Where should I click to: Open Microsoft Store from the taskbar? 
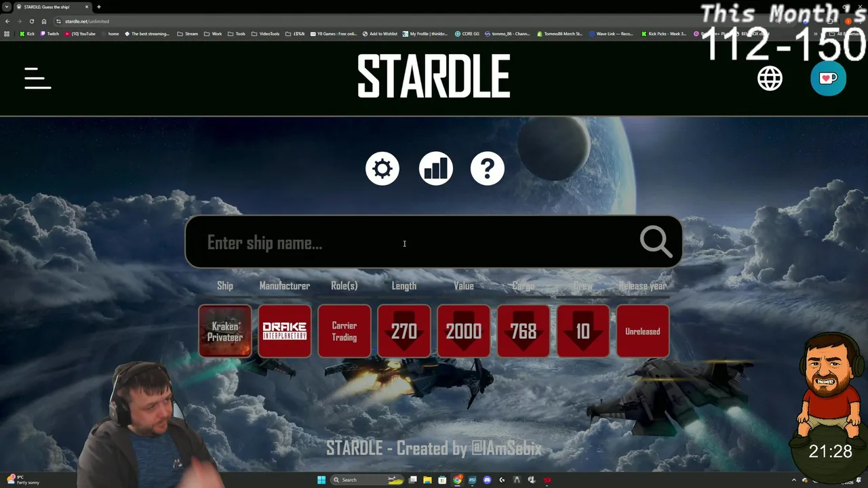click(x=442, y=480)
